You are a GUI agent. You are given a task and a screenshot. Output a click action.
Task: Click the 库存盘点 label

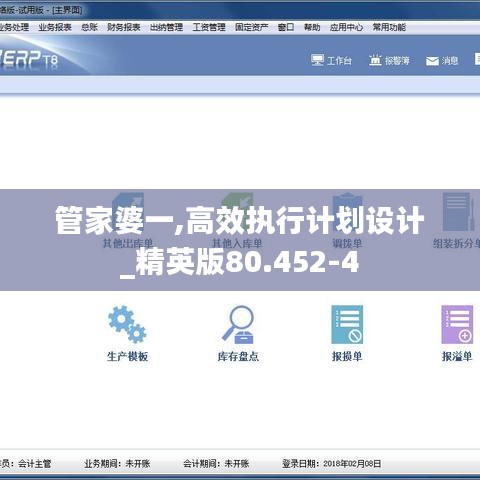tap(238, 356)
